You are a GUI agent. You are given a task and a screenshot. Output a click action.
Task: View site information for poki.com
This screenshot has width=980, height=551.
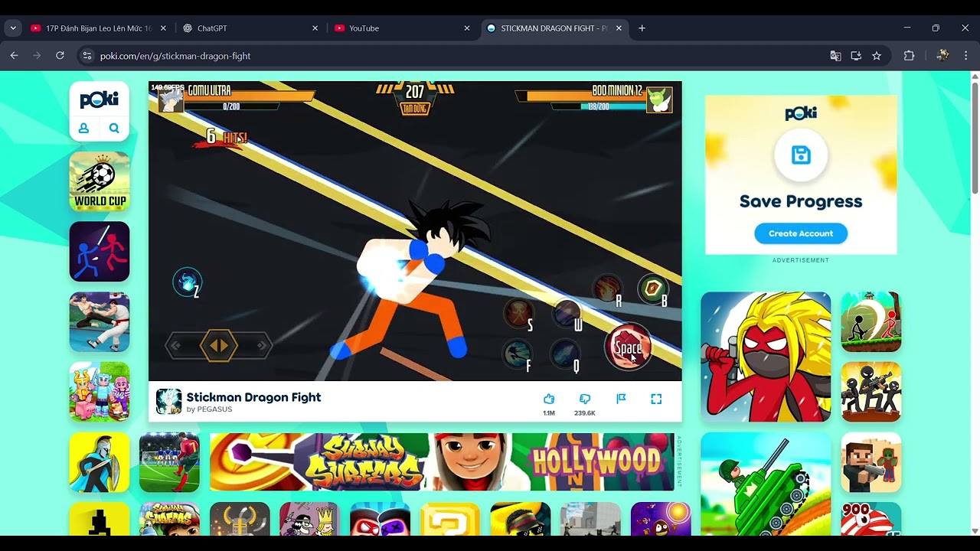pyautogui.click(x=87, y=56)
